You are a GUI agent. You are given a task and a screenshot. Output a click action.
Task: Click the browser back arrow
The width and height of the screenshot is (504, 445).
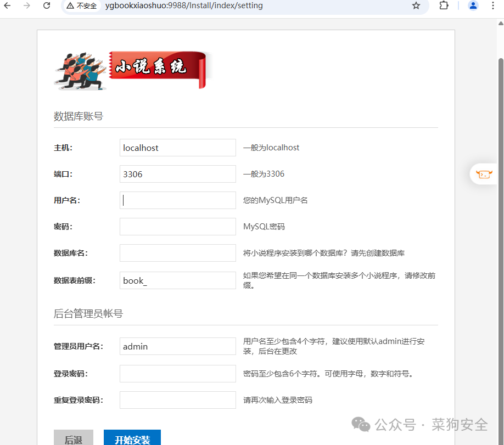7,5
